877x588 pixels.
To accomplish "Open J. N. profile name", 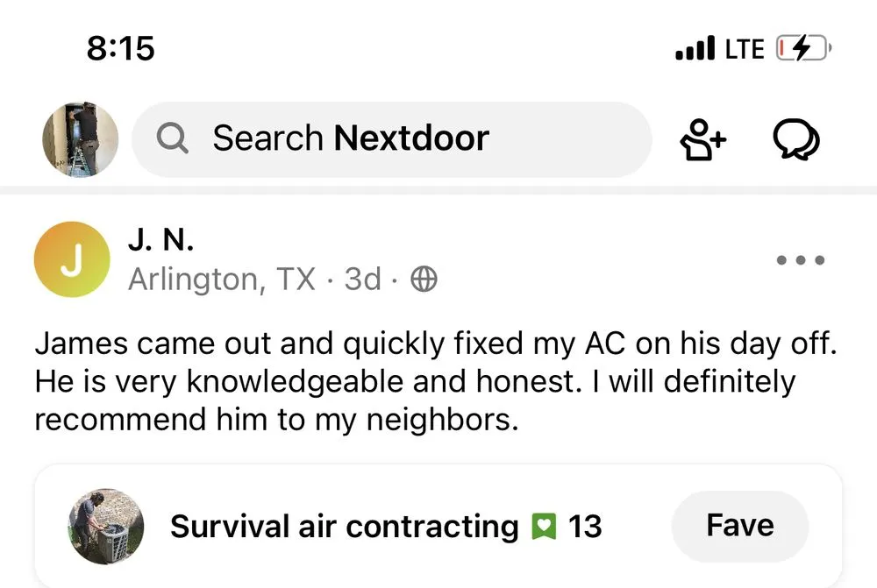I will tap(160, 239).
